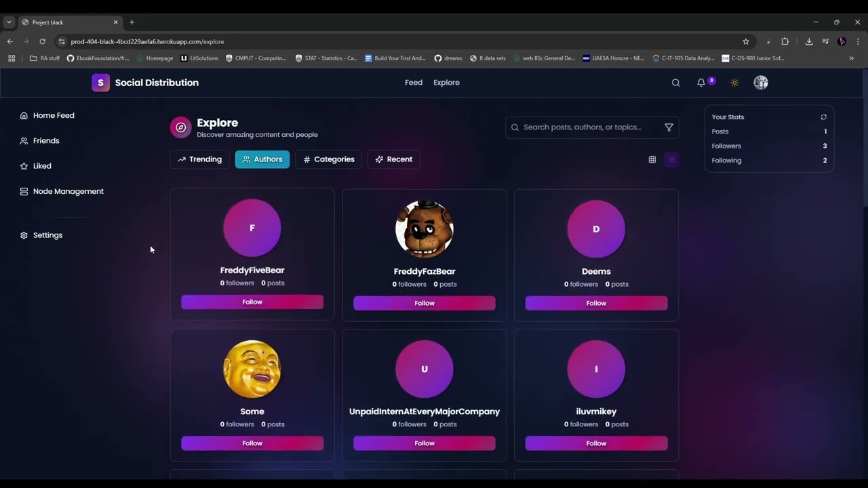
Task: Click the iluvmikey author name
Action: point(596,411)
